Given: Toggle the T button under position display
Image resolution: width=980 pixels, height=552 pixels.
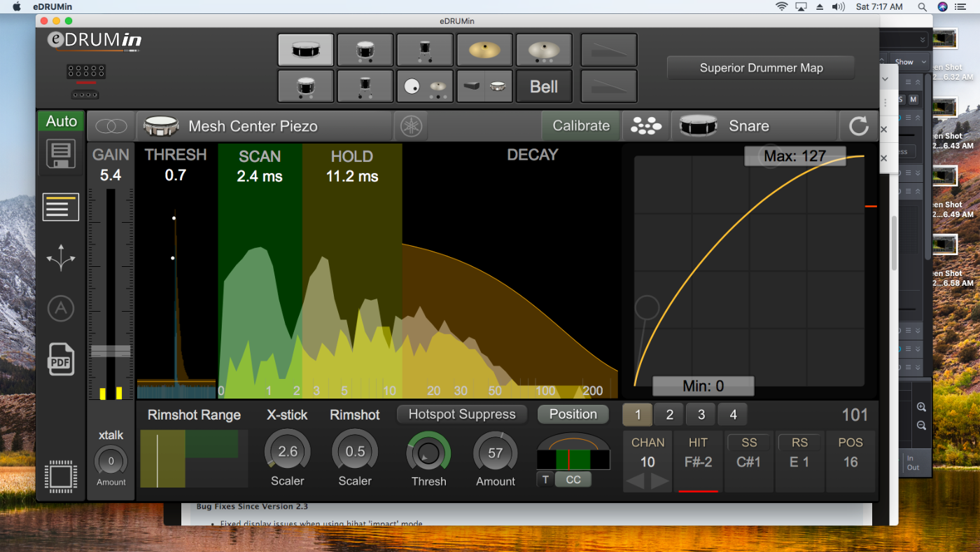Looking at the screenshot, I should (545, 480).
